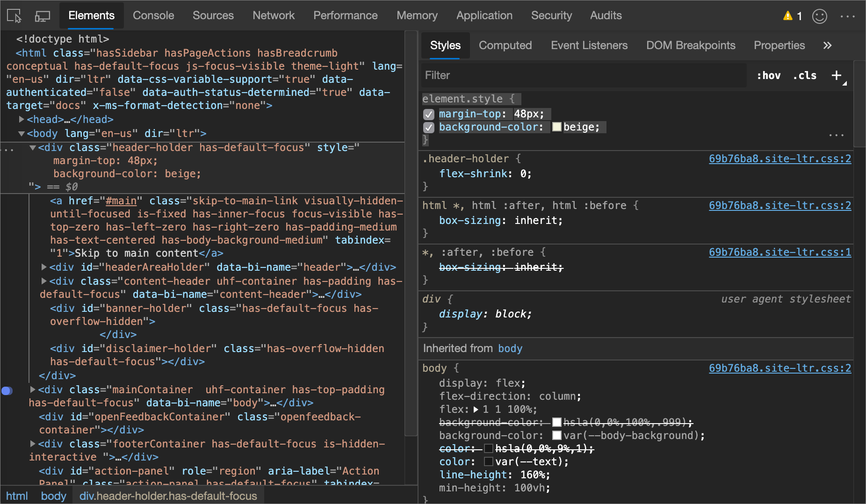Open the DevTools three-dot main menu

(847, 16)
